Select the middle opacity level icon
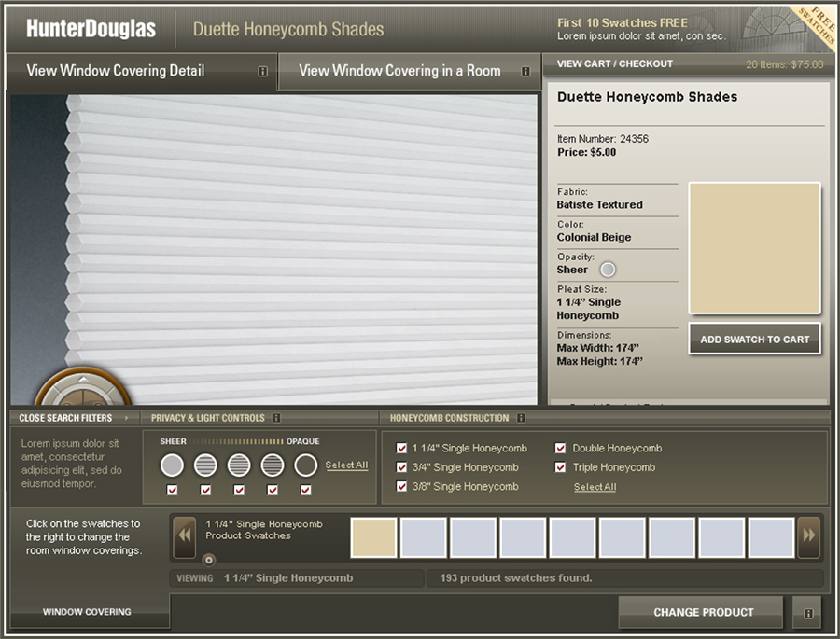The image size is (840, 639). click(x=239, y=465)
